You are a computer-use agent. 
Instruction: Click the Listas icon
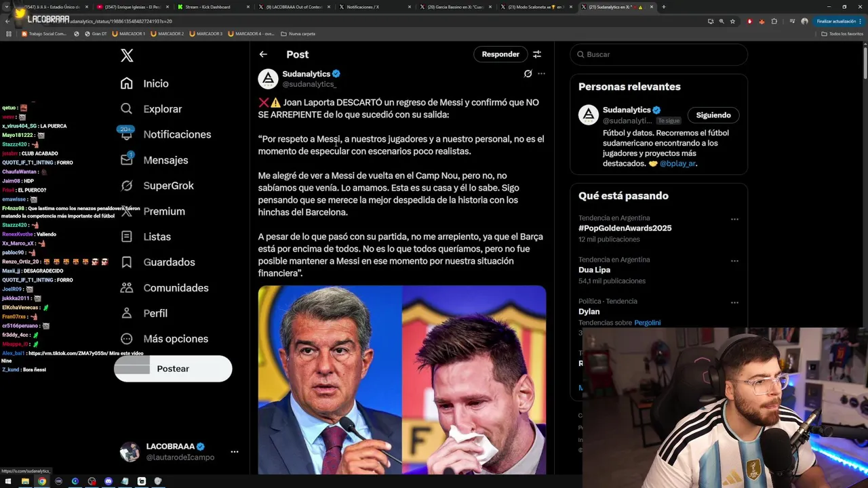pyautogui.click(x=127, y=237)
